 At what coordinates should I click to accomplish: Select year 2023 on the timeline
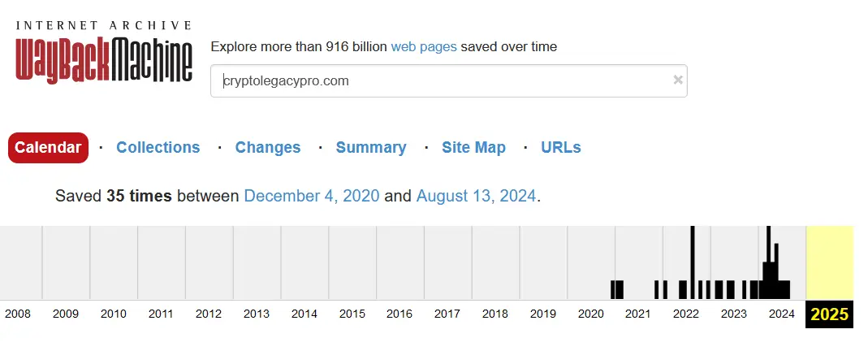pos(734,314)
